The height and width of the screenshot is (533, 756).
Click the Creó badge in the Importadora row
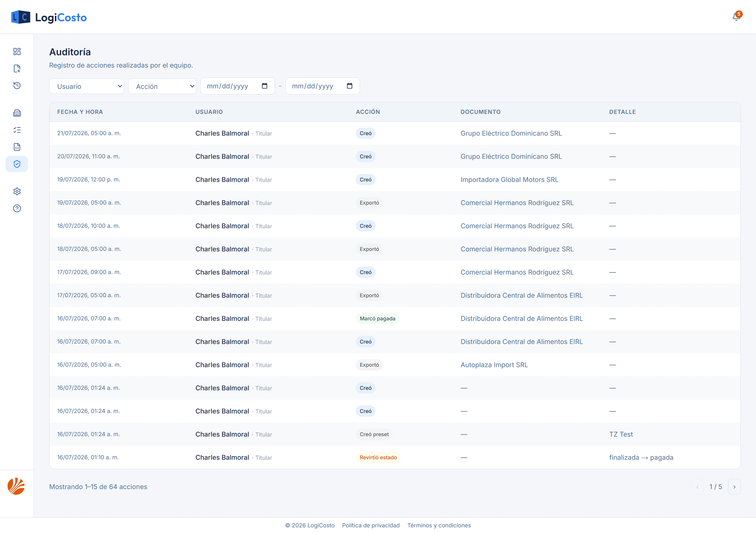(365, 180)
